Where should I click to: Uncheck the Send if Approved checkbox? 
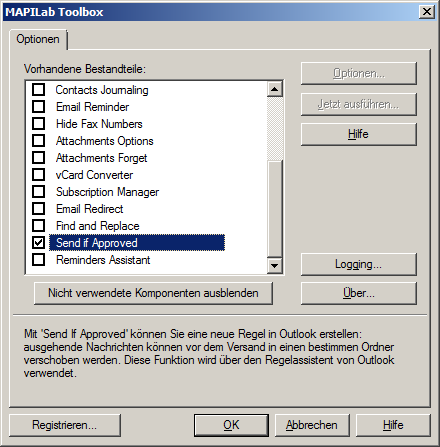(x=38, y=243)
